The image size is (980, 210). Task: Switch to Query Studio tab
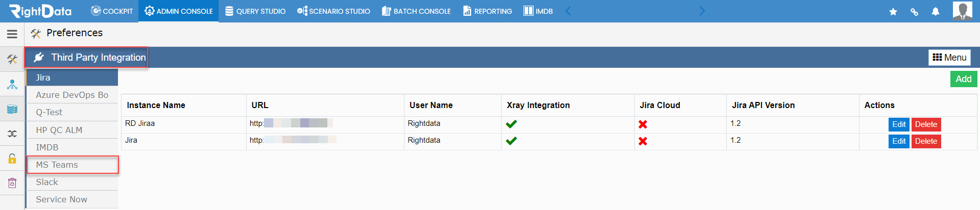(255, 11)
